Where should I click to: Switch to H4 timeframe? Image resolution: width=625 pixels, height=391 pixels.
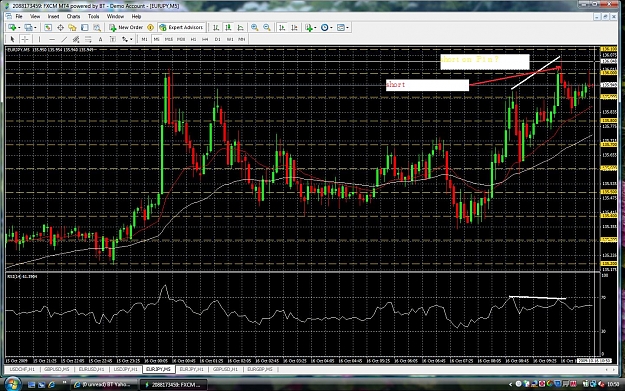click(205, 39)
